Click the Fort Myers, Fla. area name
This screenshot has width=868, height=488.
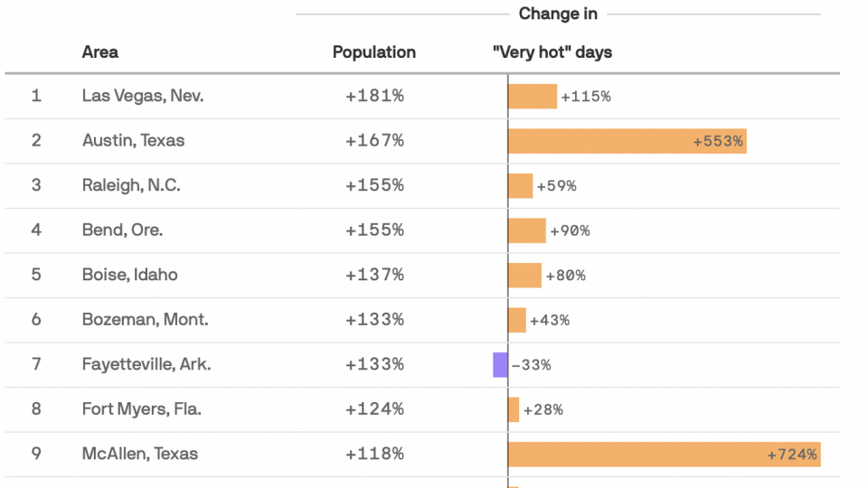click(141, 408)
